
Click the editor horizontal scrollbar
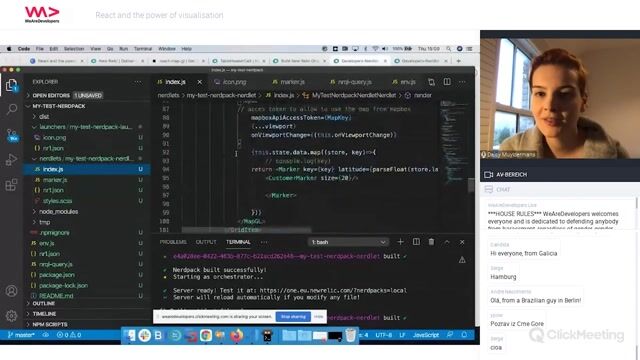pos(246,230)
